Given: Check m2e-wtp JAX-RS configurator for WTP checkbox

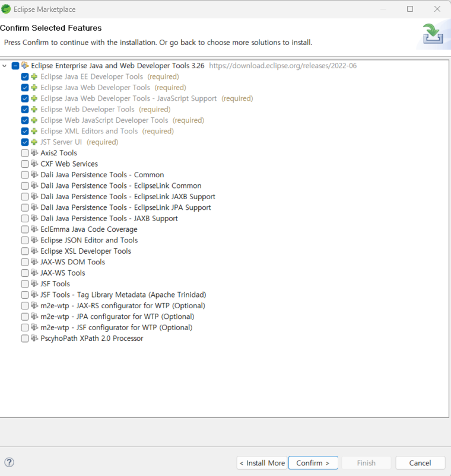Looking at the screenshot, I should pos(25,306).
